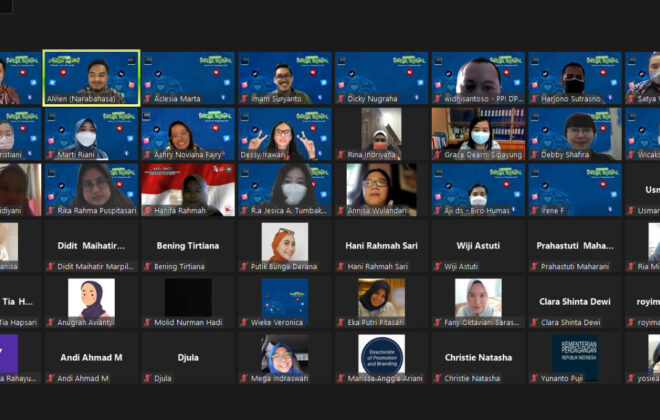660x420 pixels.
Task: Click Imam Suryanto's muted microphone icon
Action: (244, 99)
